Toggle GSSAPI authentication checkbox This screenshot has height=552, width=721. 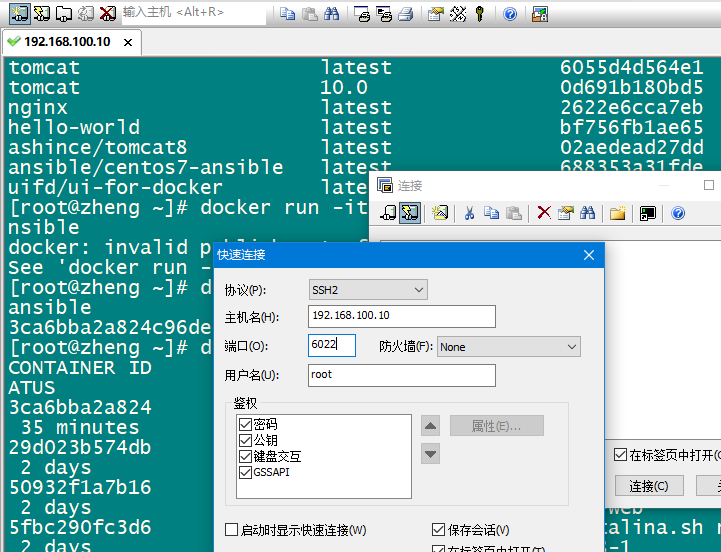pyautogui.click(x=246, y=472)
